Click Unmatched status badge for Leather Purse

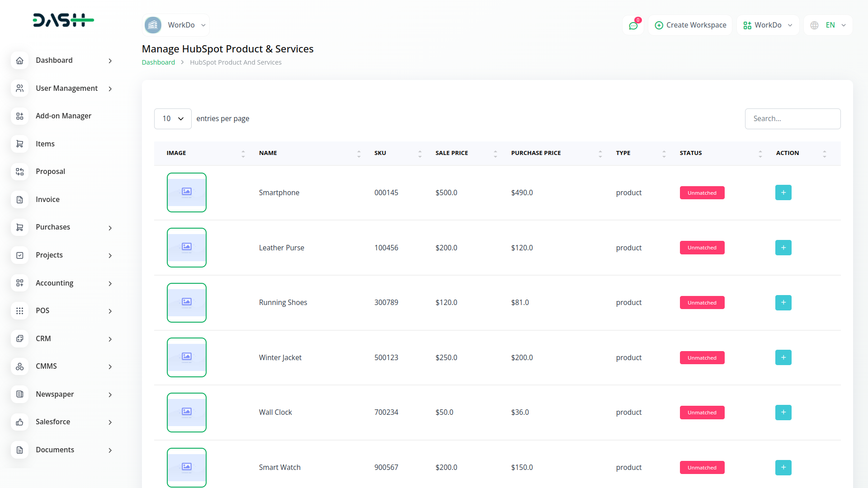pos(702,248)
